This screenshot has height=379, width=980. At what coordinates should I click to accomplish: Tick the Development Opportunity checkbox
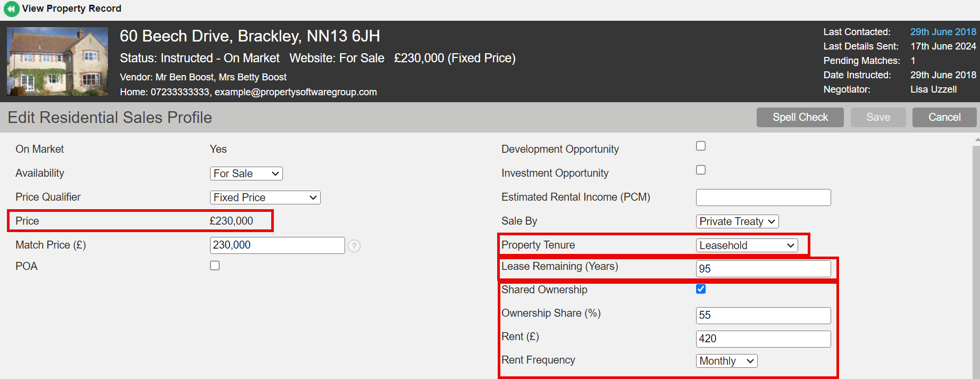[x=701, y=146]
